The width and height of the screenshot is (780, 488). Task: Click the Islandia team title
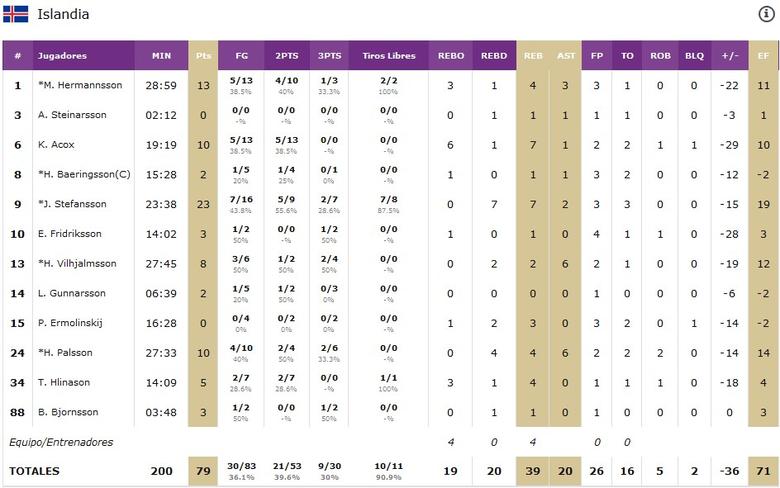(x=62, y=14)
